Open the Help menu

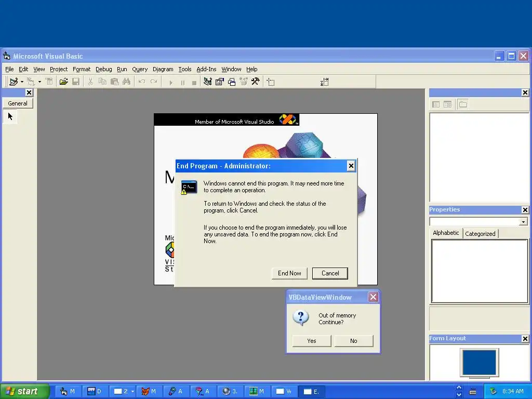coord(252,69)
